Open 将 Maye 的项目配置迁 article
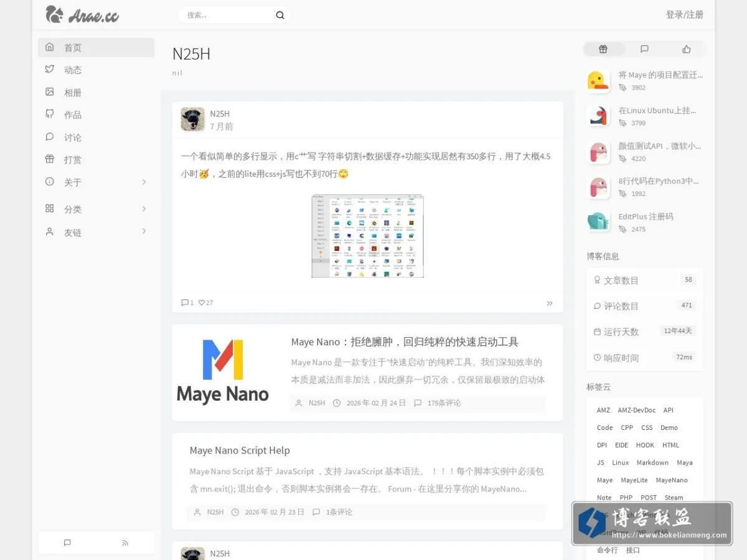 click(660, 75)
